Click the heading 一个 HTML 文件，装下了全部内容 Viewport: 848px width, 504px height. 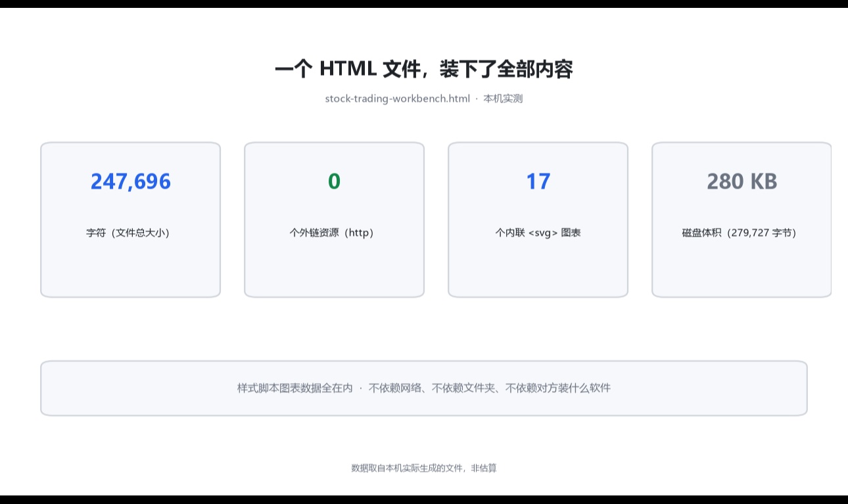point(424,69)
